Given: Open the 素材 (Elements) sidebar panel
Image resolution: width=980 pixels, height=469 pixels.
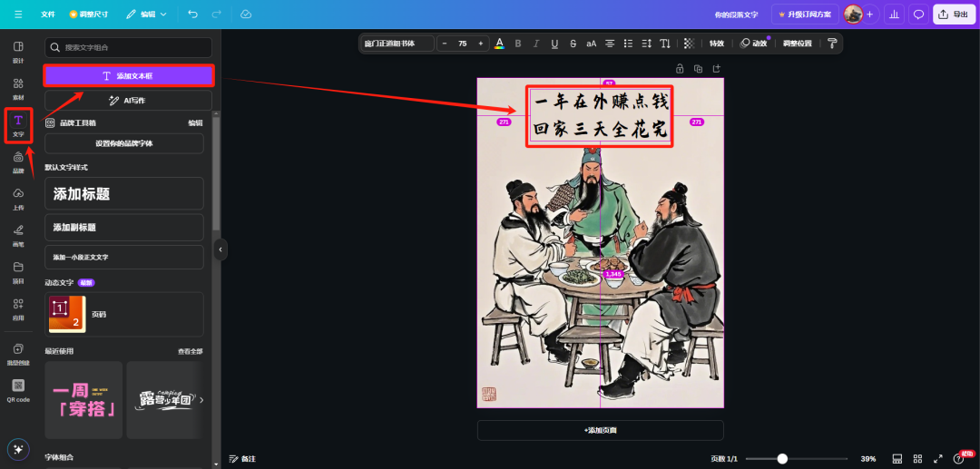Looking at the screenshot, I should (18, 88).
